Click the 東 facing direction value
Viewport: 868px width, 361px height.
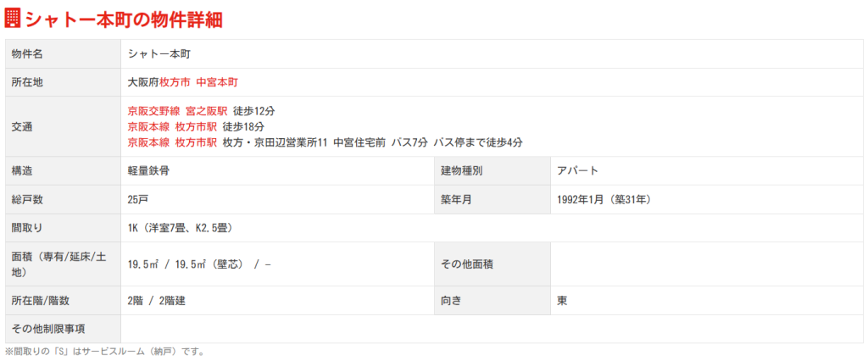coord(563,300)
